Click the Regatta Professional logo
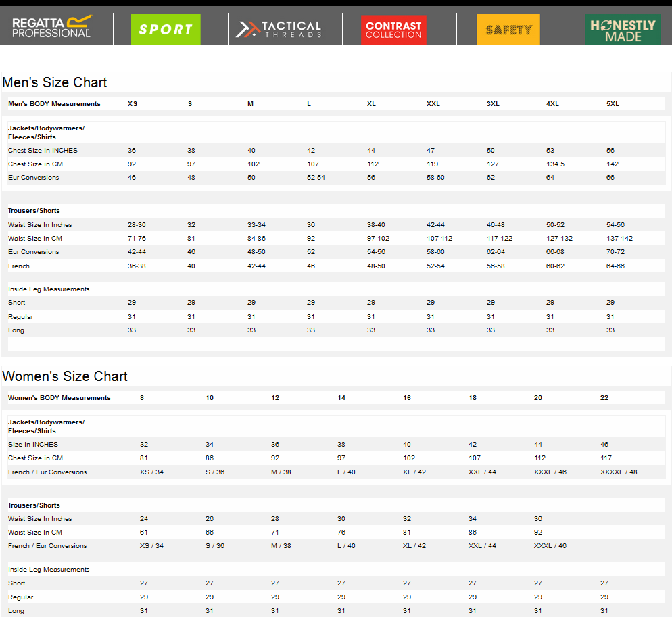 pyautogui.click(x=52, y=28)
